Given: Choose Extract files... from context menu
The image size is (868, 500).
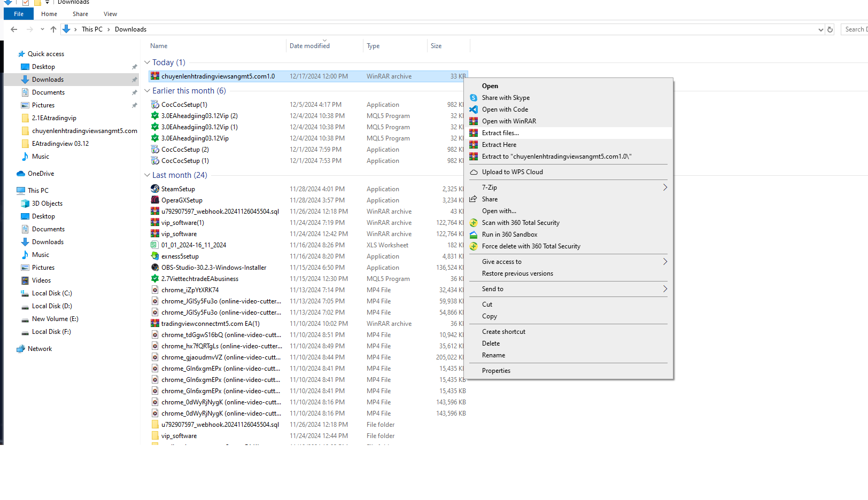Looking at the screenshot, I should [x=500, y=133].
